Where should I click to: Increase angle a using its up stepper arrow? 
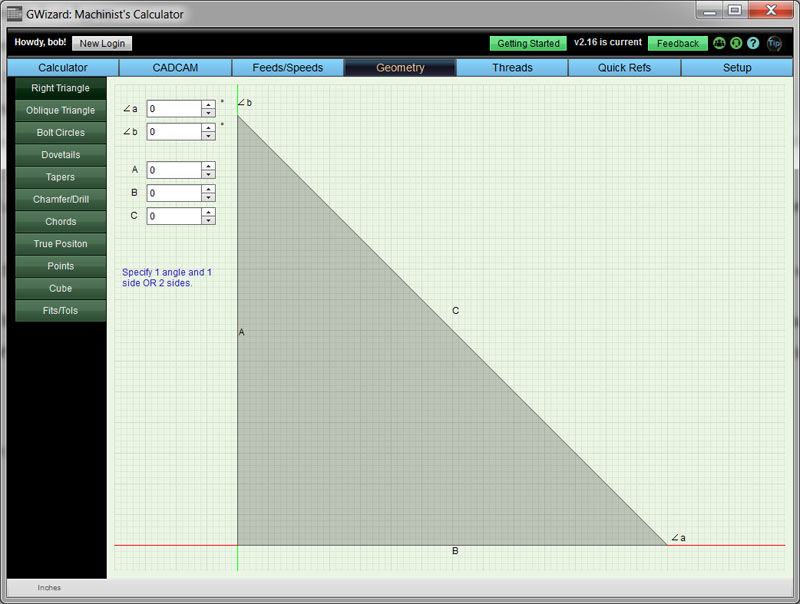pyautogui.click(x=209, y=104)
